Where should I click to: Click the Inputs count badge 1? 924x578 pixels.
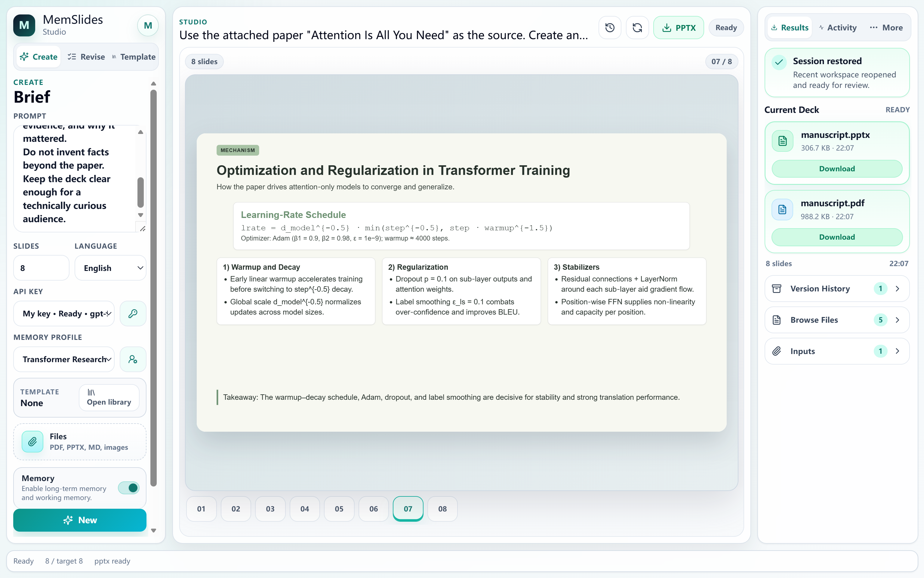880,351
